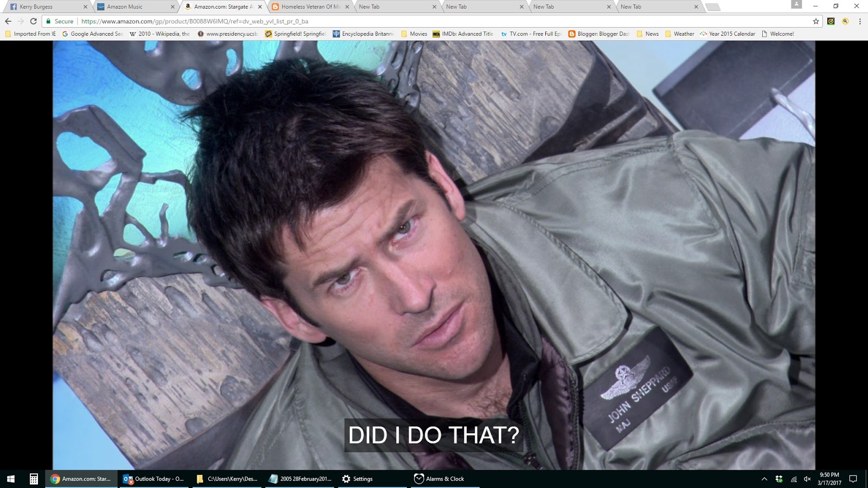Close the Homeless Veteran tab
This screenshot has width=868, height=488.
tap(347, 7)
